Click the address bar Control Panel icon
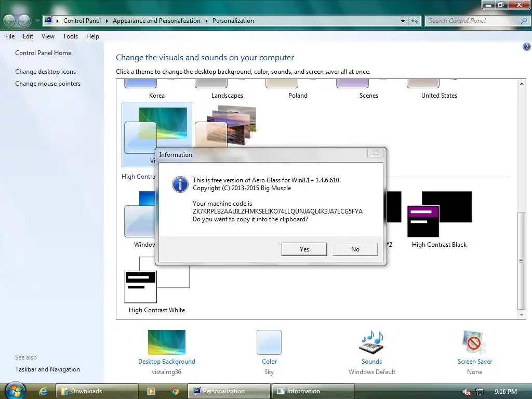The width and height of the screenshot is (532, 399). click(x=48, y=20)
